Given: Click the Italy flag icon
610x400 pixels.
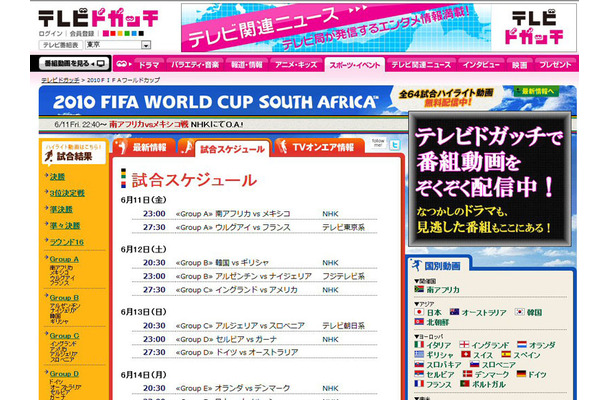Looking at the screenshot, I should point(419,344).
